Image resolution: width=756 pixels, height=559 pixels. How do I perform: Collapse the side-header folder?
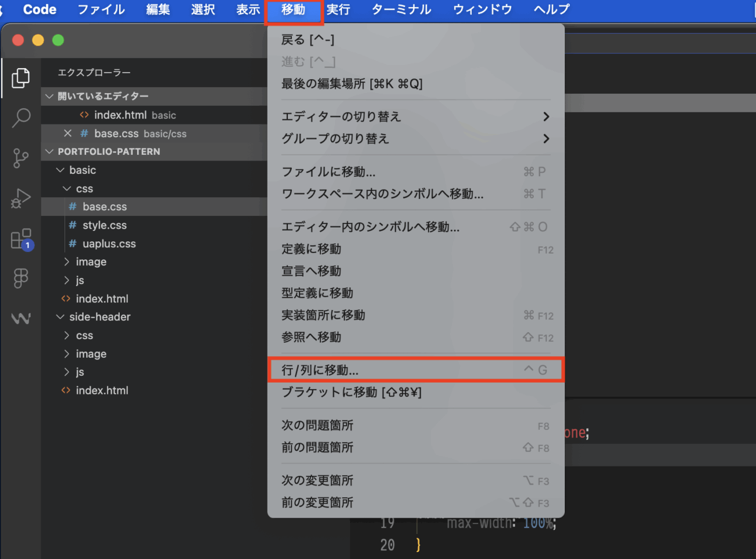point(99,317)
